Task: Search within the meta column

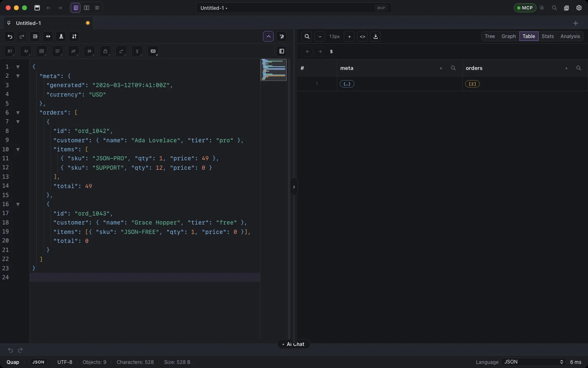Action: tap(453, 68)
